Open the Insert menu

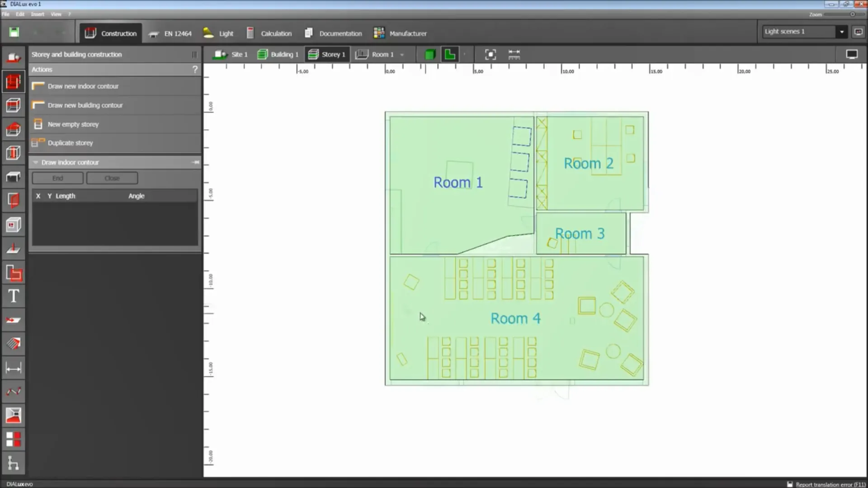click(x=37, y=14)
